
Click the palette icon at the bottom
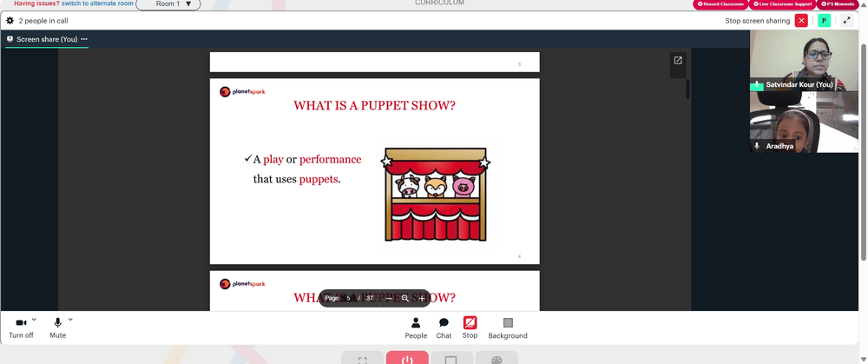pyautogui.click(x=496, y=358)
